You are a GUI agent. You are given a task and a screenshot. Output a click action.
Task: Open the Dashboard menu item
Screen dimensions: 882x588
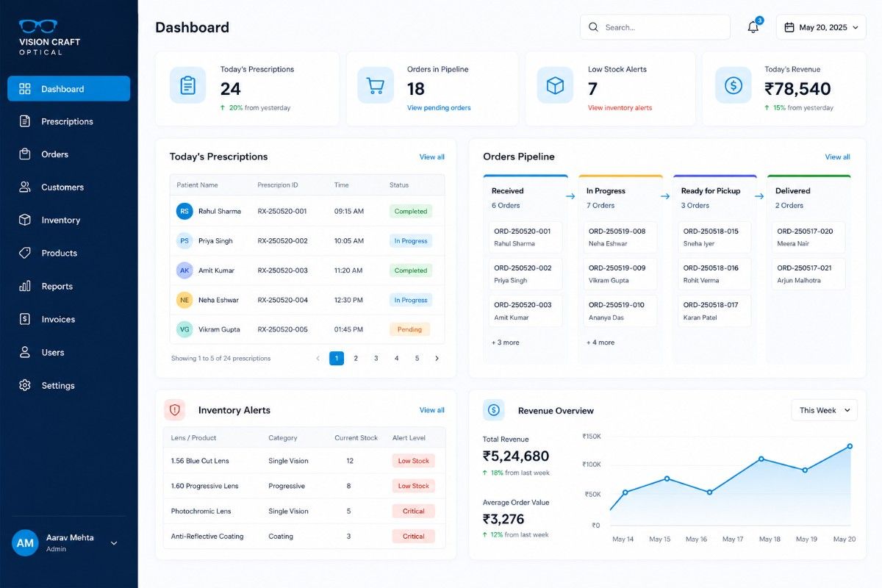(x=69, y=89)
